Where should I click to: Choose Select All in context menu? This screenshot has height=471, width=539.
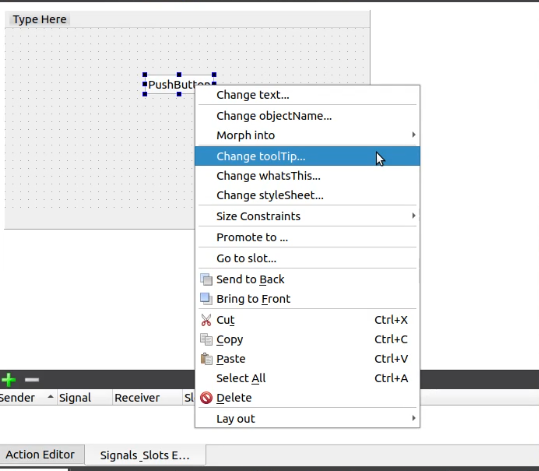point(307,378)
